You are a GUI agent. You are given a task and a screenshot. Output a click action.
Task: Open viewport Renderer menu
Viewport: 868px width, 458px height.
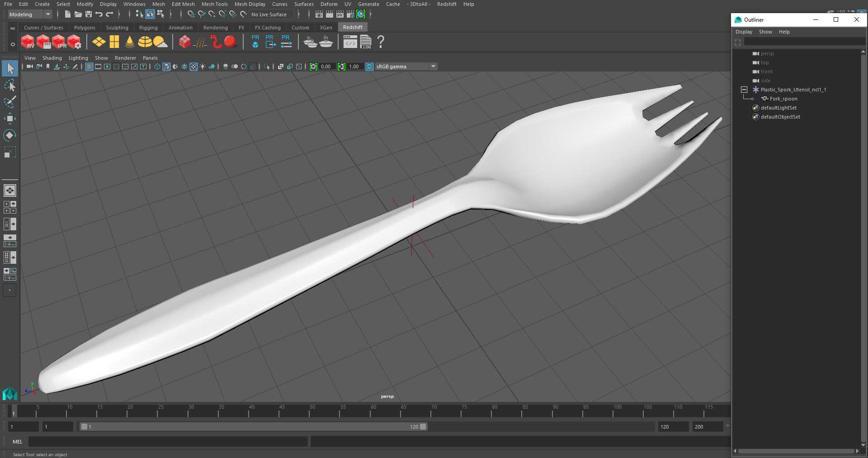(125, 58)
